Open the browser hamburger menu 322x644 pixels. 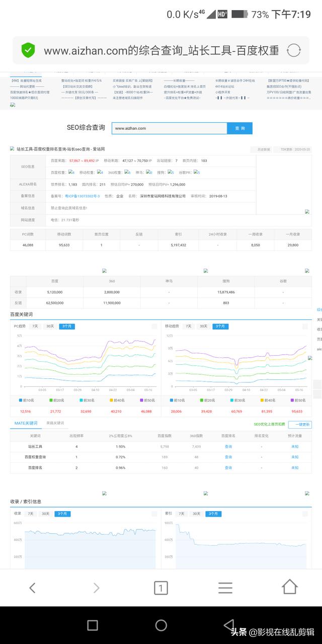click(225, 587)
